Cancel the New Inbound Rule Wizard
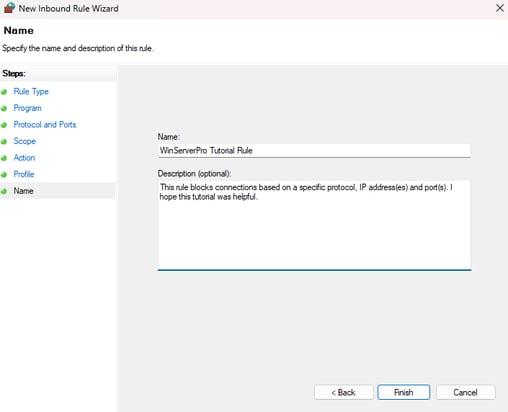Viewport: 508px width, 412px height. pos(465,392)
